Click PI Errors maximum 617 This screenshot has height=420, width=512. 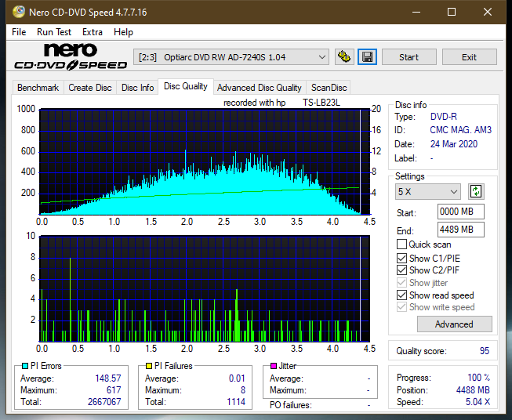[114, 390]
